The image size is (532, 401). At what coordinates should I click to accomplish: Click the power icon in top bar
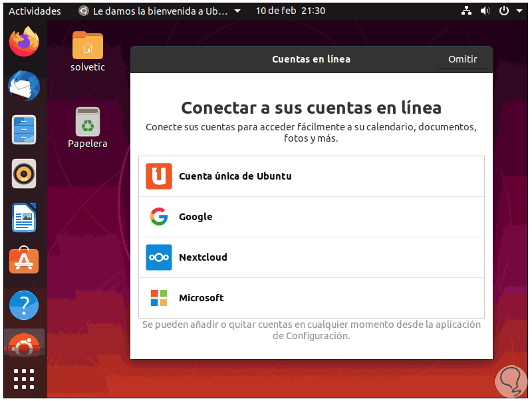click(x=504, y=11)
